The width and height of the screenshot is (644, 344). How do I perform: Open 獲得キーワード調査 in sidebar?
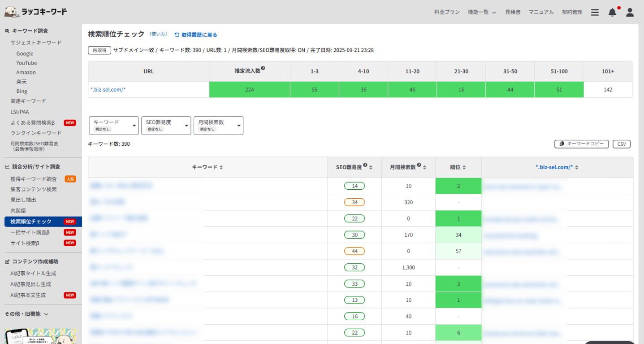(x=34, y=179)
